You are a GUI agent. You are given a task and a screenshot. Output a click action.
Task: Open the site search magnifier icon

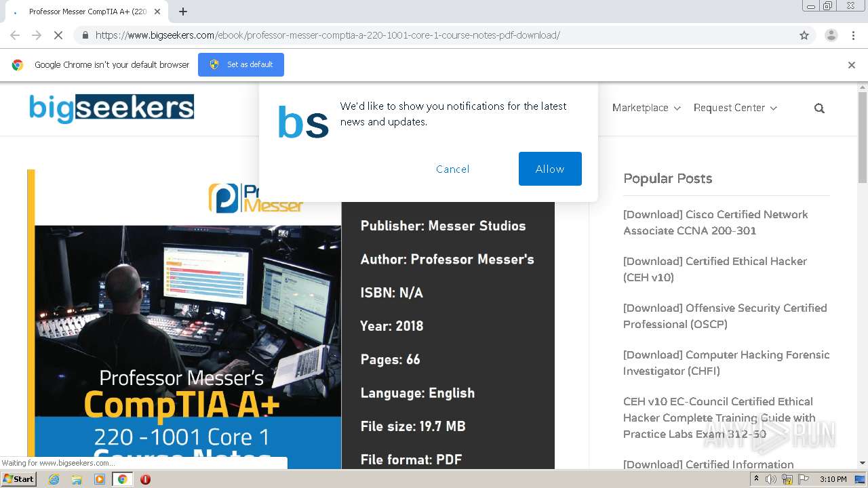(x=819, y=108)
